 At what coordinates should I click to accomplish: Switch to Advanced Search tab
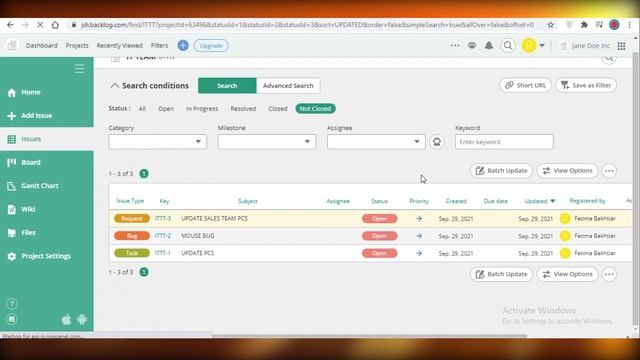[288, 86]
